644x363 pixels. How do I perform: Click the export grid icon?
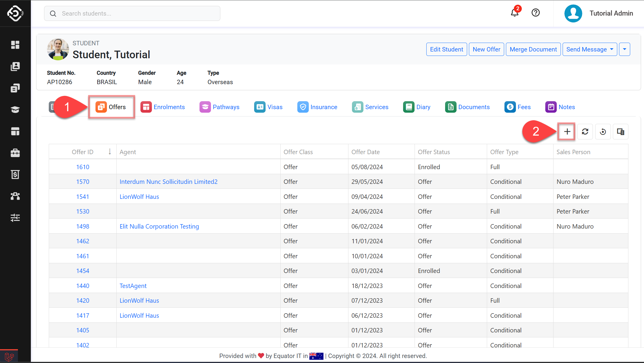click(x=620, y=131)
